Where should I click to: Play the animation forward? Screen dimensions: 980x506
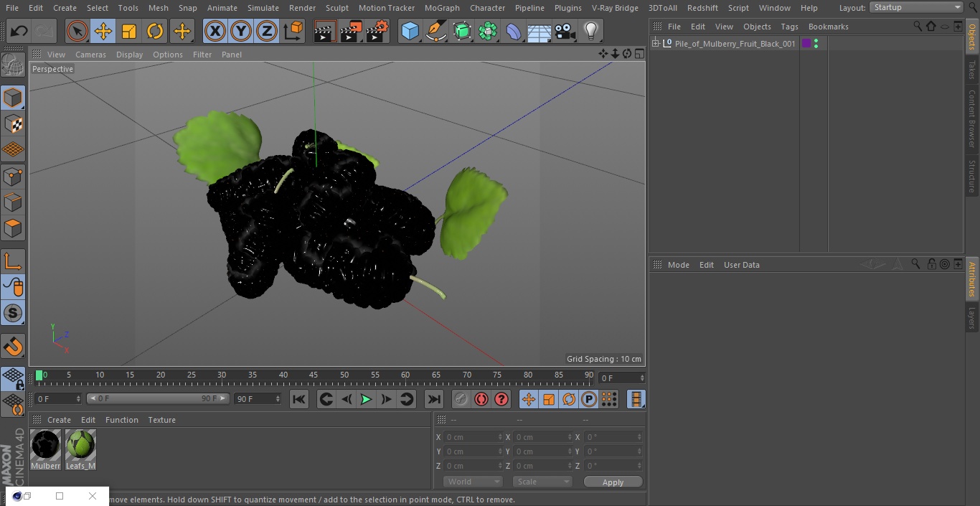pyautogui.click(x=366, y=399)
